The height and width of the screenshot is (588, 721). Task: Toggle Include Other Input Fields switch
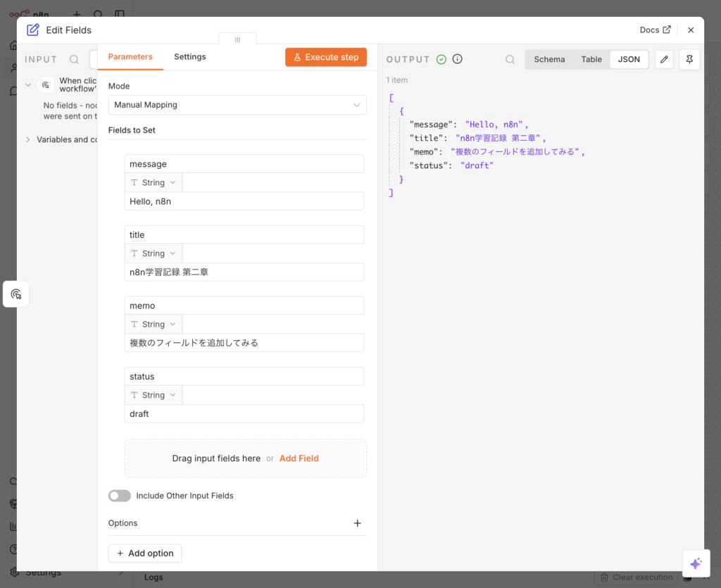click(x=120, y=496)
